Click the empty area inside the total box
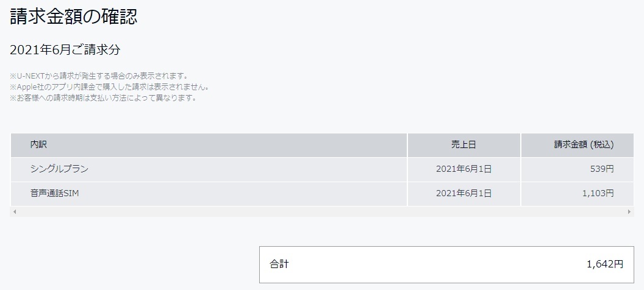Screen dimensions: 644x290 439,264
